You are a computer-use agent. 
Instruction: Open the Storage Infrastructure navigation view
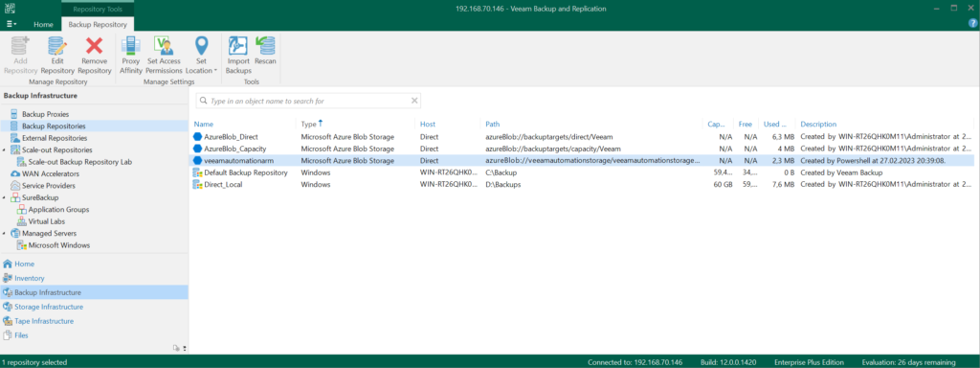point(49,307)
